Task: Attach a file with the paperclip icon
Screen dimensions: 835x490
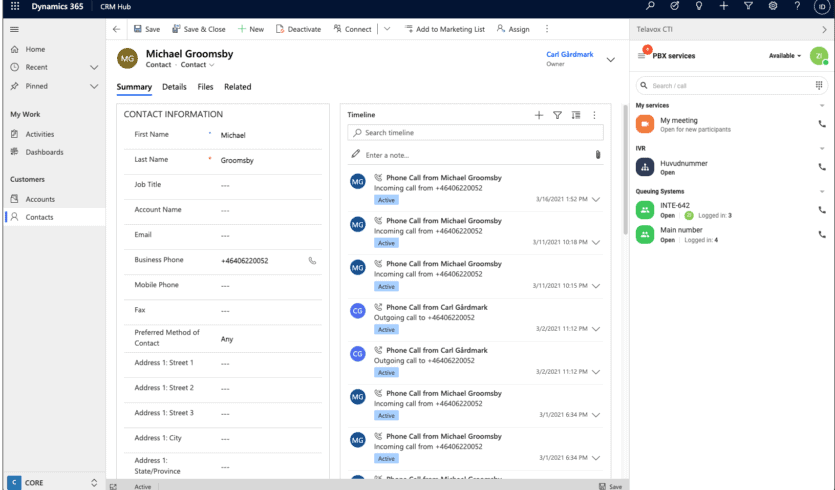Action: click(597, 154)
